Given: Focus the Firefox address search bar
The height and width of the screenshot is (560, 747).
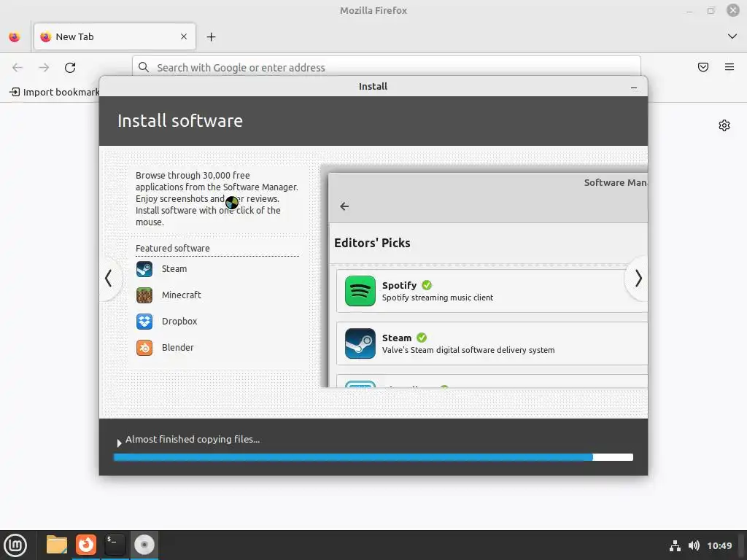Looking at the screenshot, I should 387,67.
